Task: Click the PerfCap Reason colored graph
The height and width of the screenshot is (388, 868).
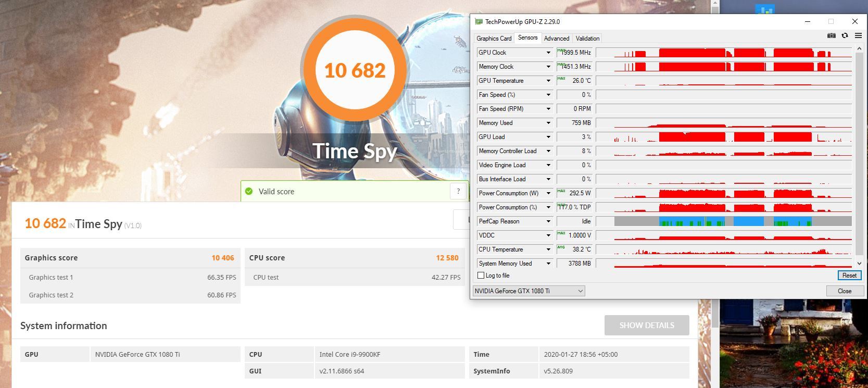Action: 724,221
